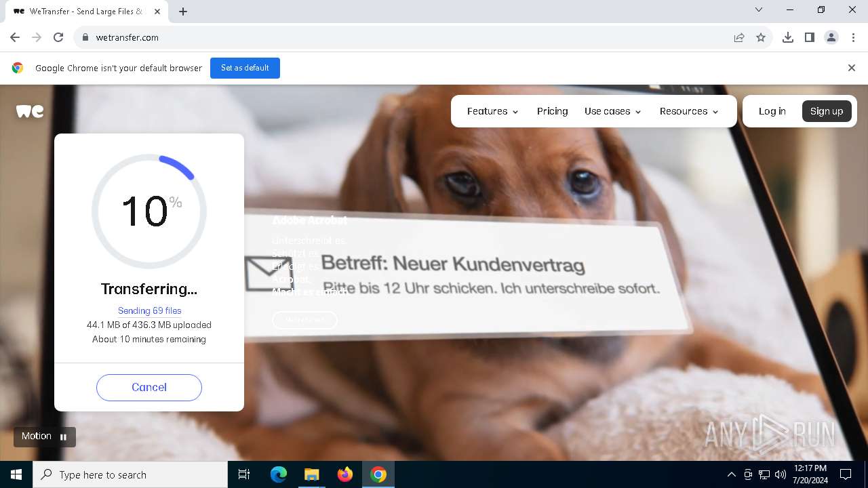The height and width of the screenshot is (488, 868).
Task: Open tab search chevron
Action: coord(759,9)
